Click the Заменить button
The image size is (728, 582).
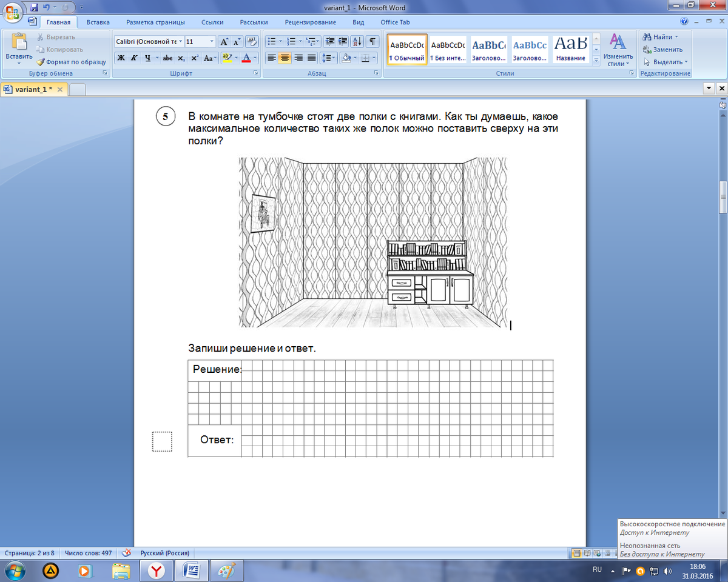662,50
